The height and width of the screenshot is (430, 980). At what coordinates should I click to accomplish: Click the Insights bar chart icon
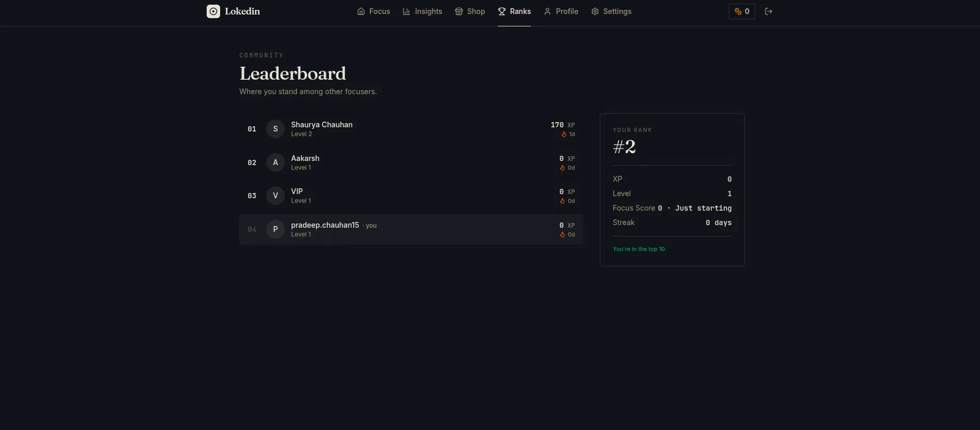pos(407,11)
